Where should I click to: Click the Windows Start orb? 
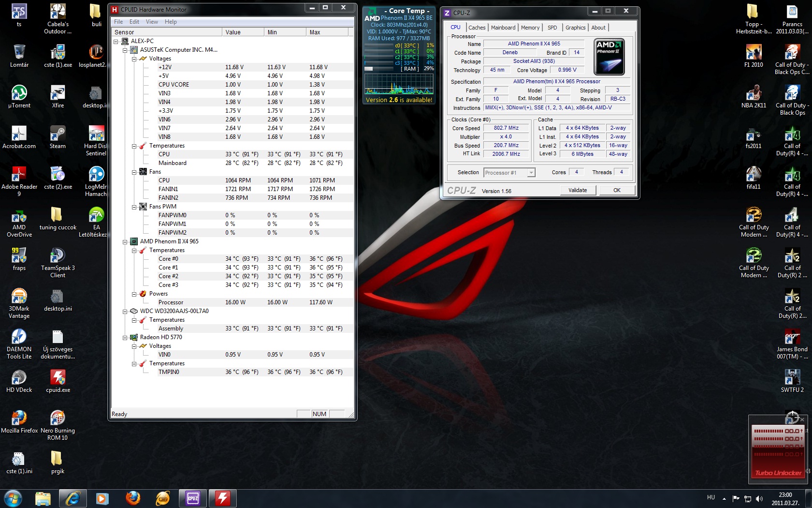click(x=13, y=498)
